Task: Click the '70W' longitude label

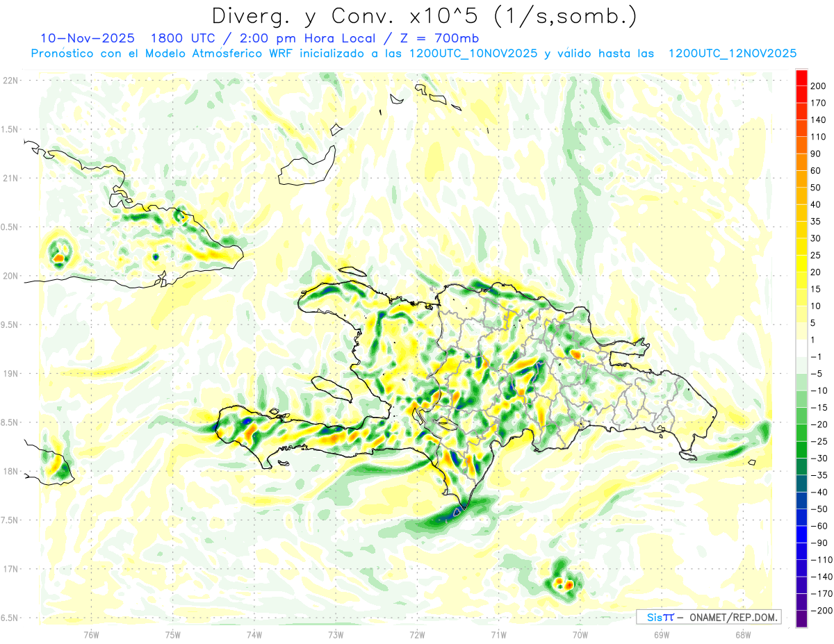Action: 580,634
